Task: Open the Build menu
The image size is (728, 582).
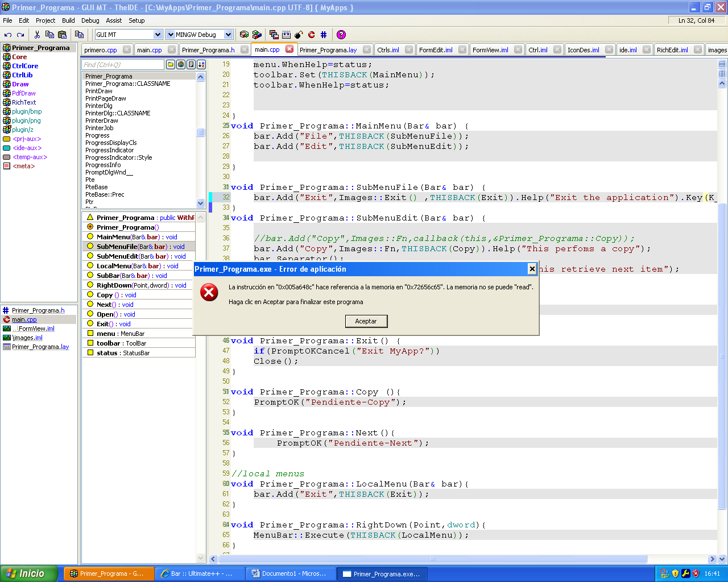Action: [x=68, y=20]
